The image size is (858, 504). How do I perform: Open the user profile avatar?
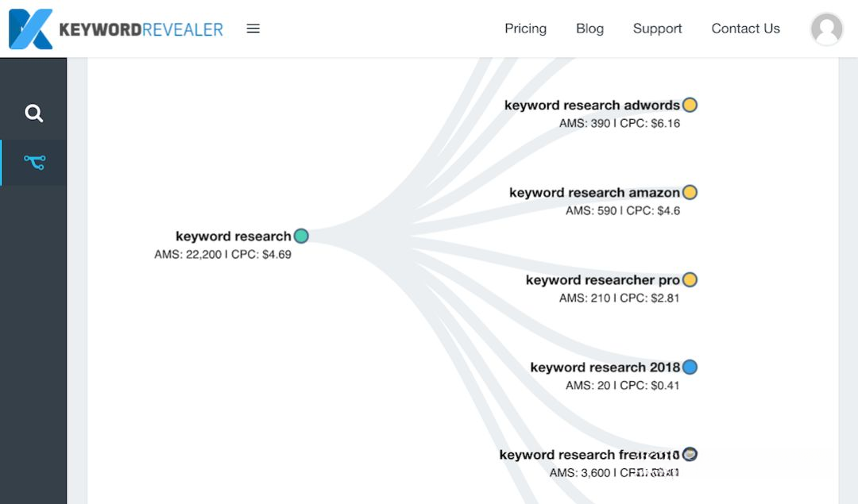click(x=826, y=29)
